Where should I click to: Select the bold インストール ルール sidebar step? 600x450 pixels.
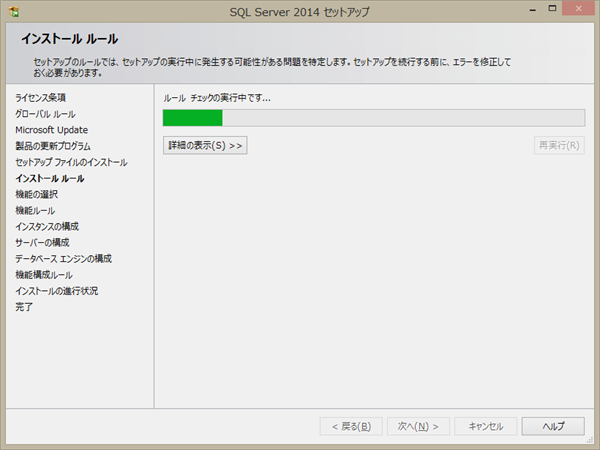pos(50,178)
